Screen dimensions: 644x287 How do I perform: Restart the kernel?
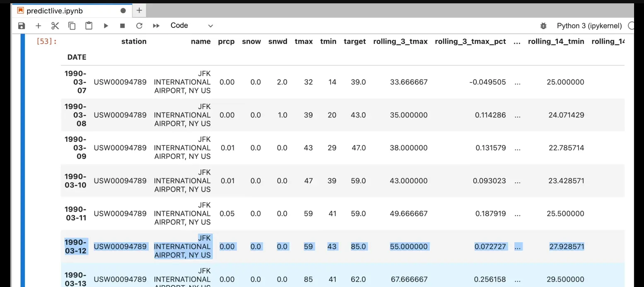click(139, 26)
